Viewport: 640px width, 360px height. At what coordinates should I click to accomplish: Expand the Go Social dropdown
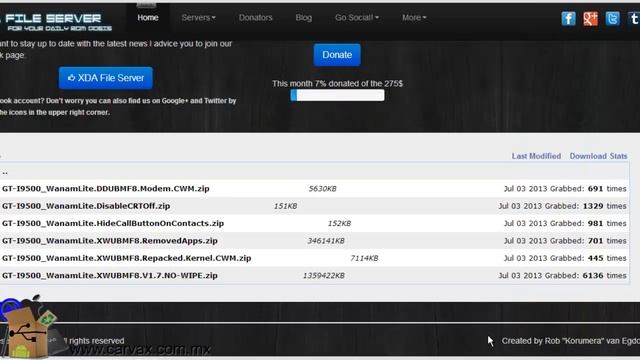point(357,18)
